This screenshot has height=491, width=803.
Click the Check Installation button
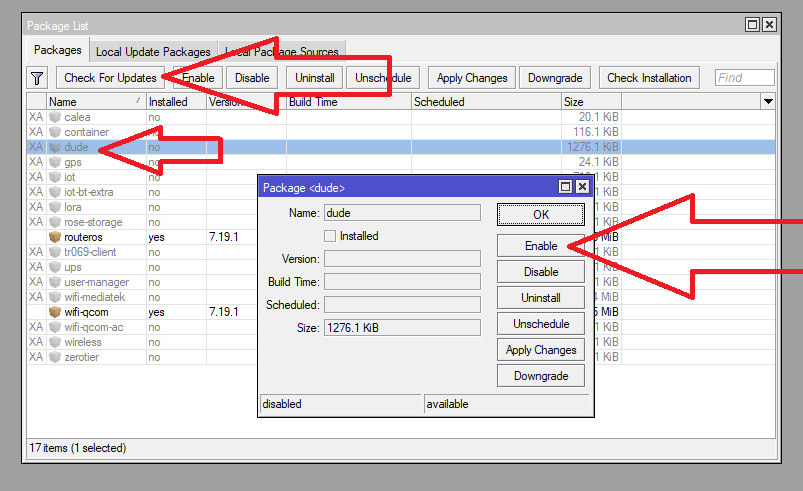point(649,78)
